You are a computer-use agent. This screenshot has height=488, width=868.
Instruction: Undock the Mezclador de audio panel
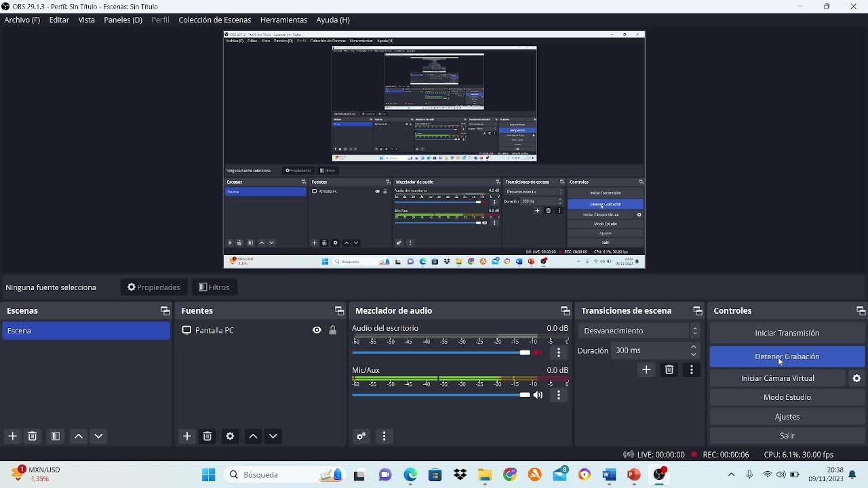click(x=565, y=310)
